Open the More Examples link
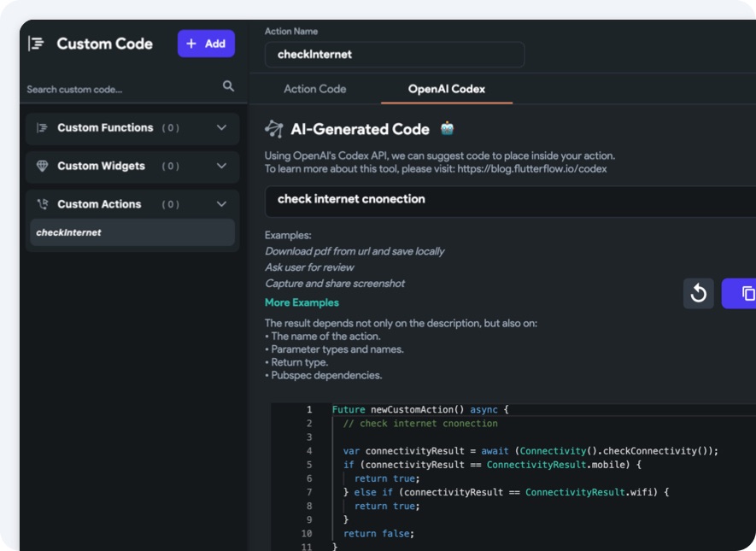This screenshot has height=551, width=756. coord(302,302)
